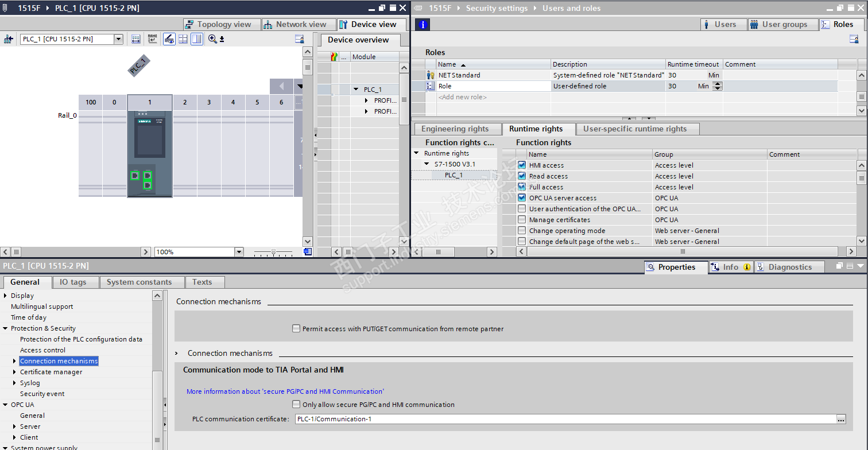Disable the HMI access checkbox
Image resolution: width=868 pixels, height=450 pixels.
(521, 165)
